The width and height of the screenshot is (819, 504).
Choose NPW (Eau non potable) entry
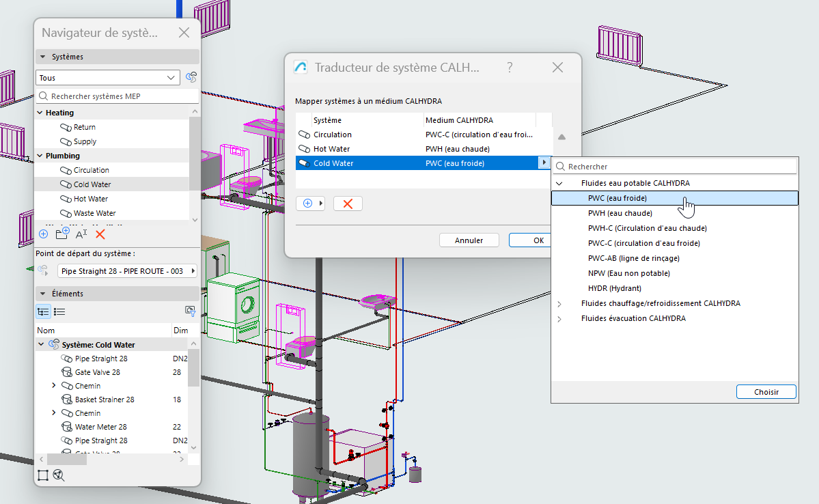click(x=619, y=273)
